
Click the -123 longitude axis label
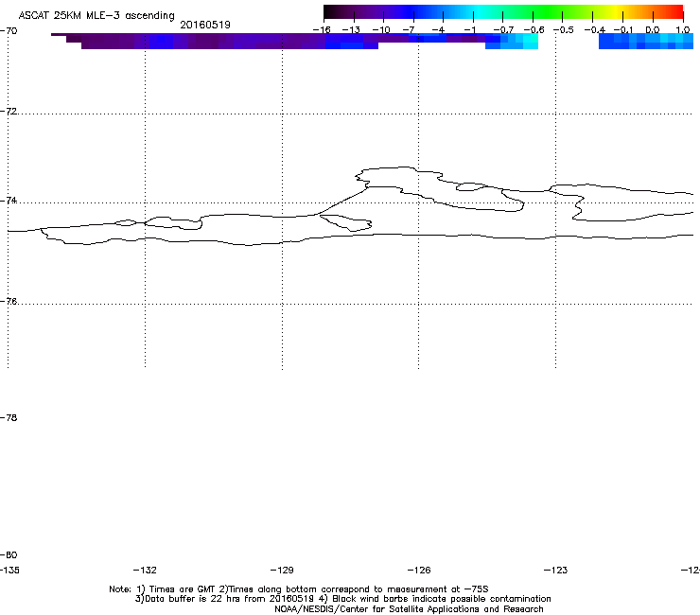click(x=556, y=570)
